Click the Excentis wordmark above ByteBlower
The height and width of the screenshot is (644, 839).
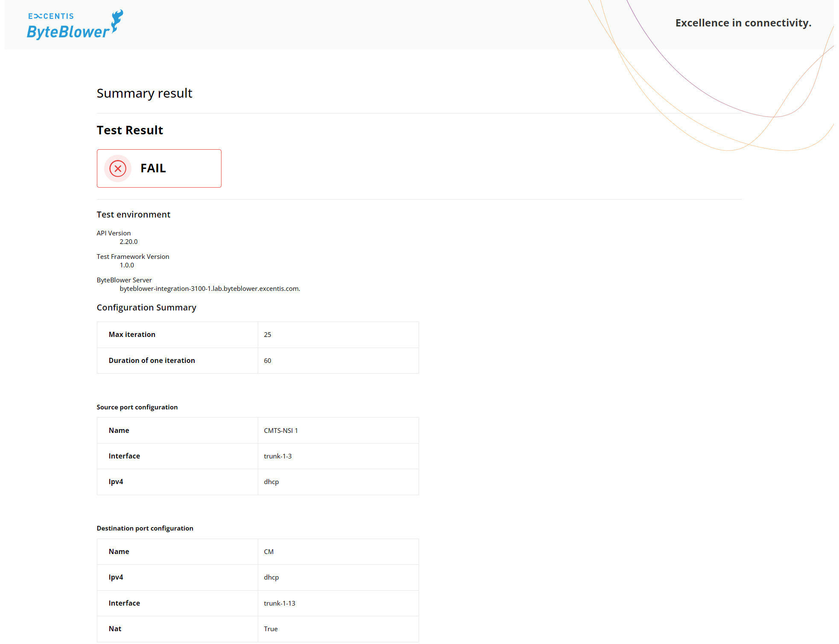pos(50,15)
